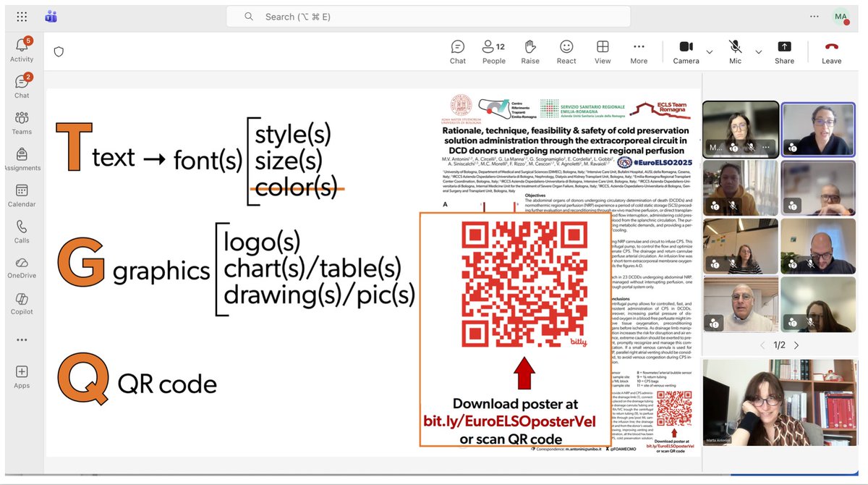
Task: Open the Calendar app
Action: click(22, 195)
